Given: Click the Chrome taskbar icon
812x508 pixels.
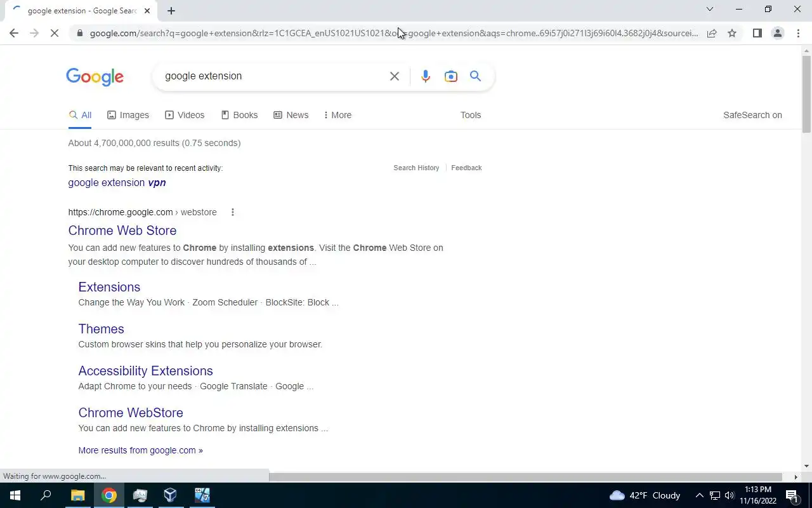Looking at the screenshot, I should click(x=109, y=495).
